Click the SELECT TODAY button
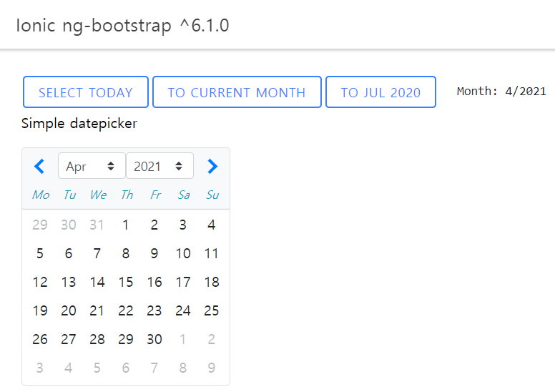 86,92
